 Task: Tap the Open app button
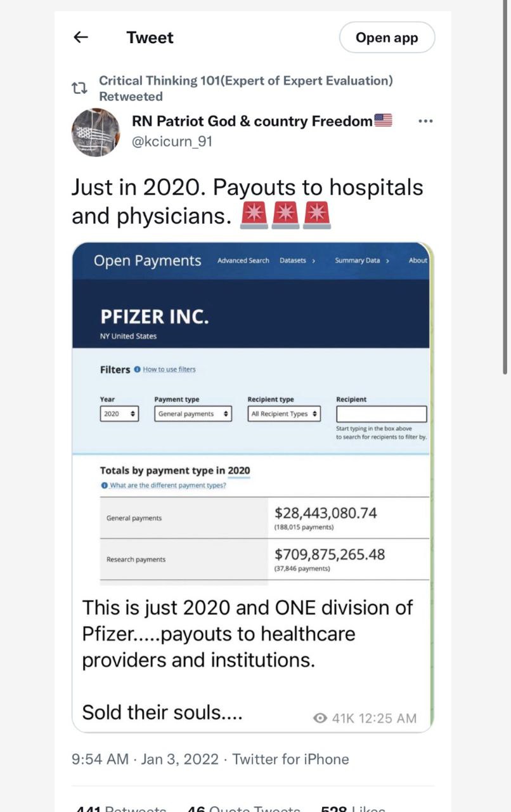[387, 37]
